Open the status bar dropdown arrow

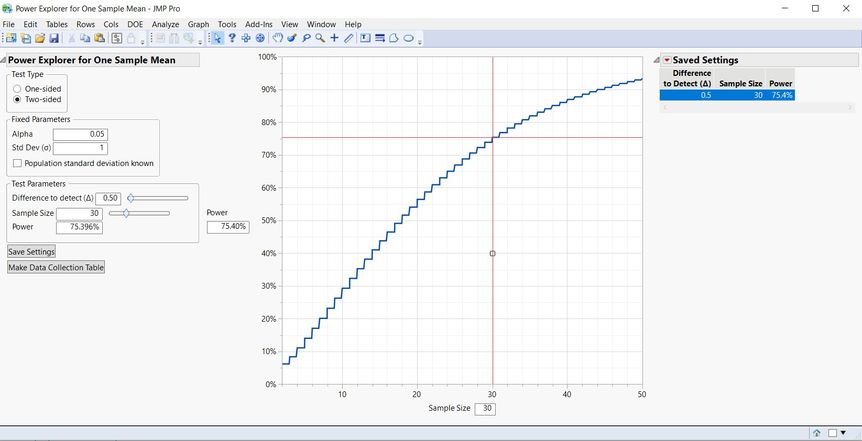(843, 433)
